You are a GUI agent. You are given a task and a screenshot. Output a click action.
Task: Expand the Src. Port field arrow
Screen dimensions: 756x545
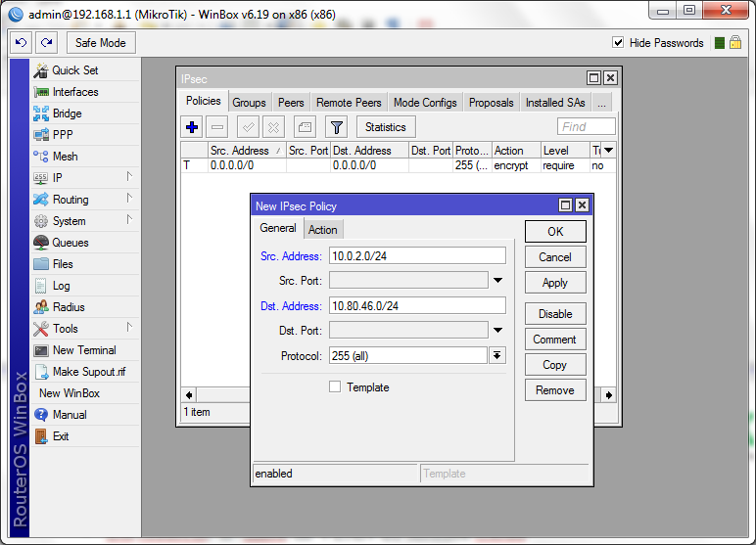tap(498, 281)
